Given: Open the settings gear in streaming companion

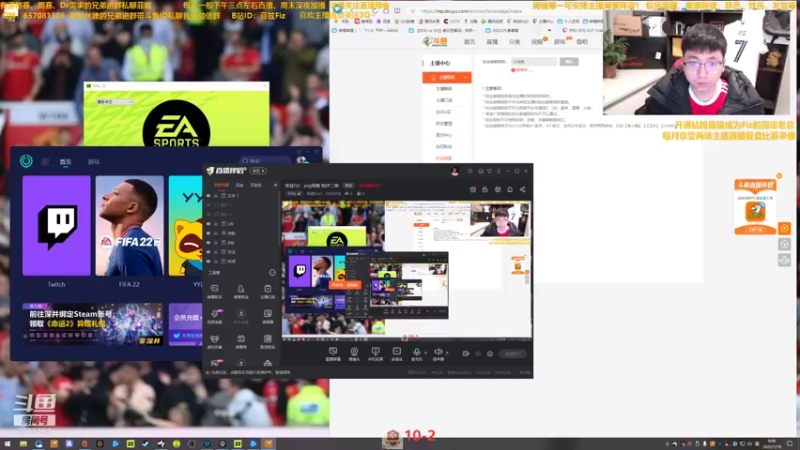Looking at the screenshot, I should (490, 354).
